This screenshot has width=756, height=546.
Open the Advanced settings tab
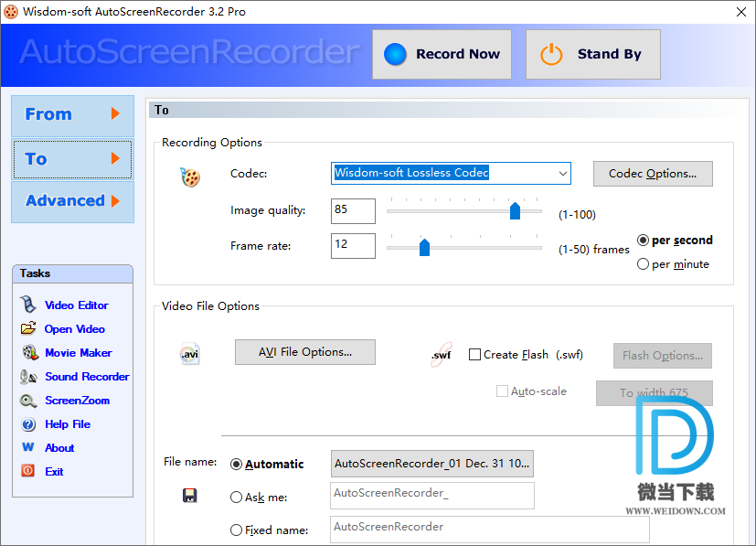click(x=73, y=201)
